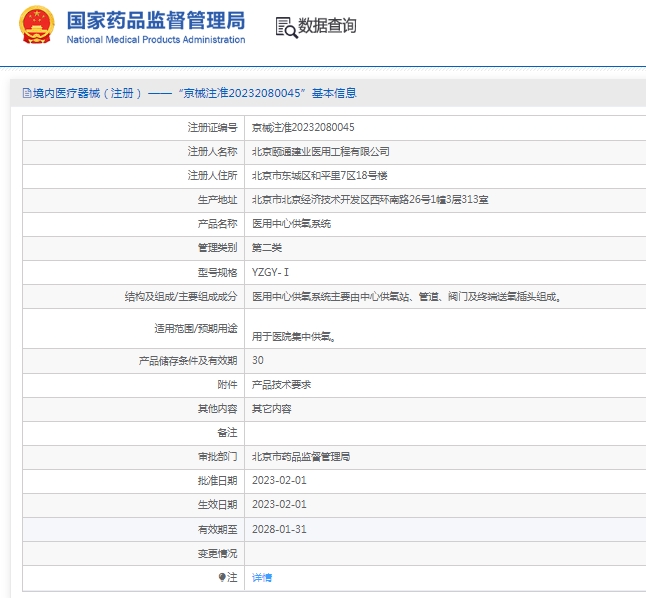Click the national emblem logo
The width and height of the screenshot is (646, 598).
pyautogui.click(x=37, y=25)
